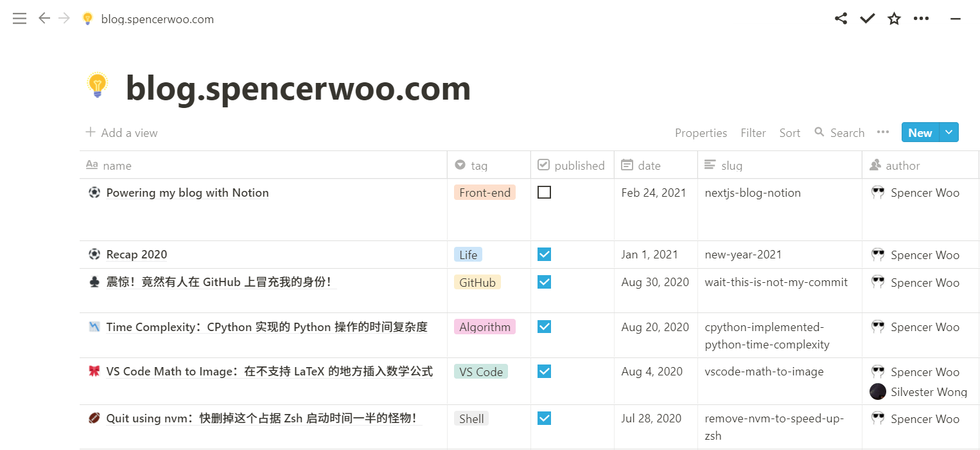This screenshot has width=980, height=450.
Task: Click the checkmark updates icon
Action: pyautogui.click(x=868, y=19)
